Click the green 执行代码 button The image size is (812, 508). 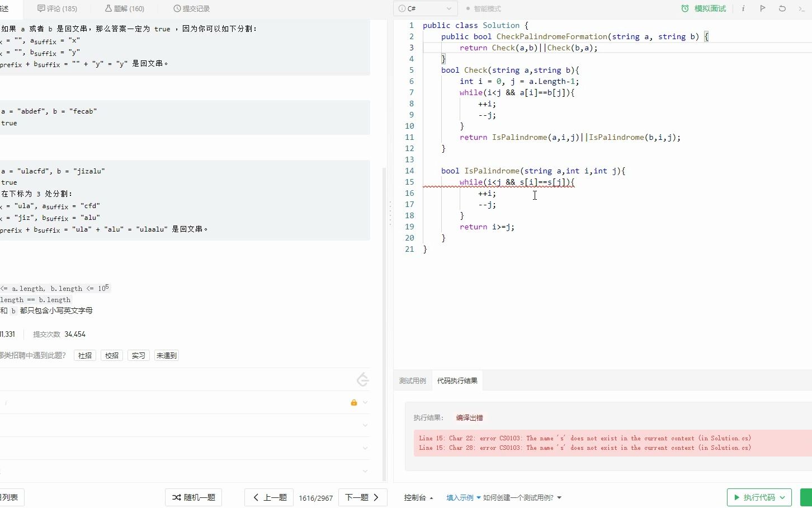point(755,497)
